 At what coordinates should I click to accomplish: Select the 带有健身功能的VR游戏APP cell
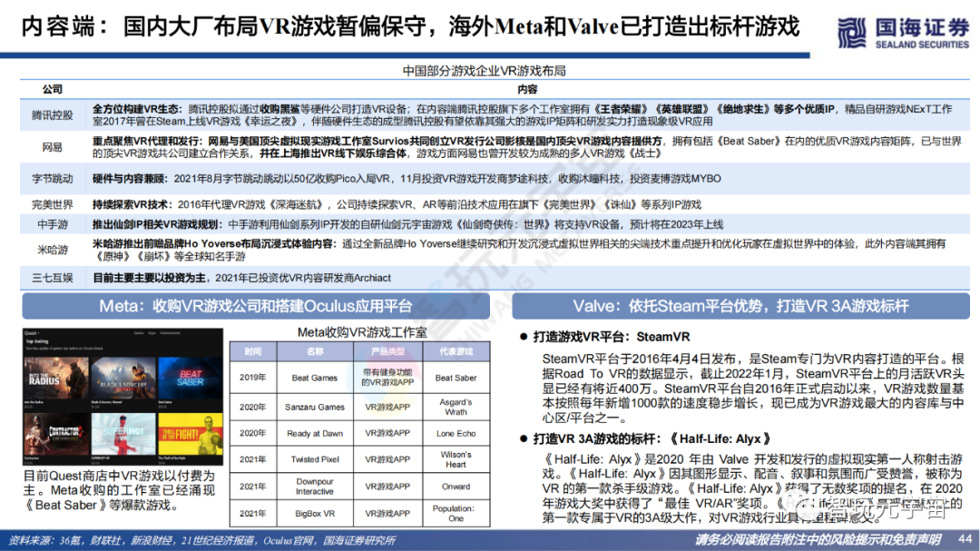pyautogui.click(x=387, y=377)
